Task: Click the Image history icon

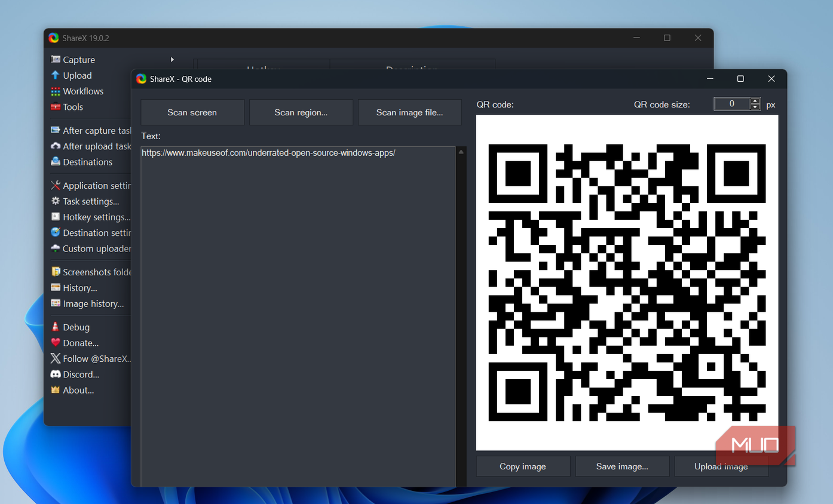Action: 56,303
